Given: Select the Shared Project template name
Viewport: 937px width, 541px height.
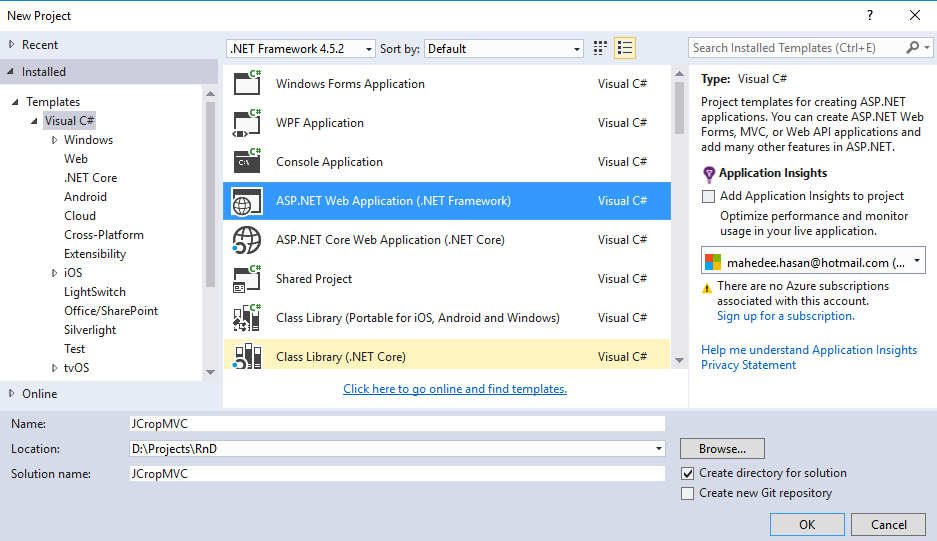Looking at the screenshot, I should 314,279.
